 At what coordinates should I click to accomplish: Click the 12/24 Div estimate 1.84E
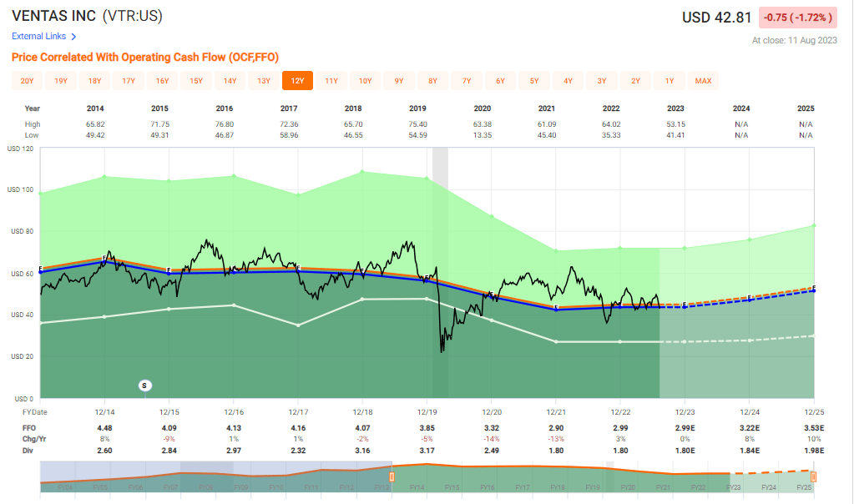[750, 450]
